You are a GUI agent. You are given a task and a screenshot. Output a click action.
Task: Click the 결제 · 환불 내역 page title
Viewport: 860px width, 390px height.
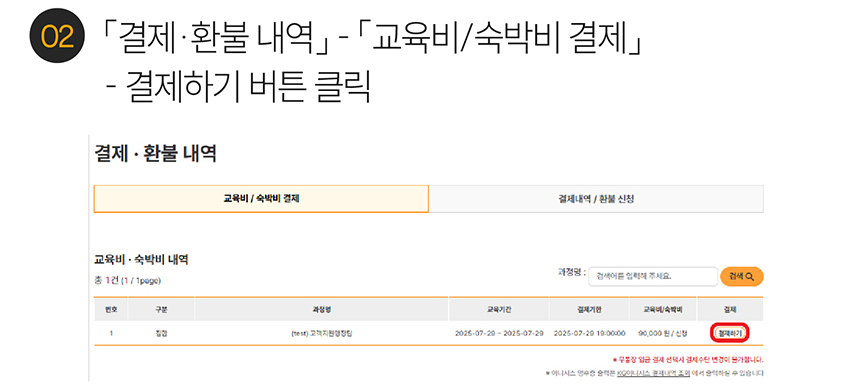[x=155, y=154]
